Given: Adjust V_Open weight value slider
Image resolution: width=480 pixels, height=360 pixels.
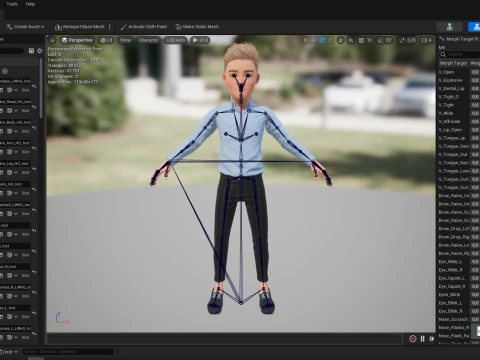Looking at the screenshot, I should 475,72.
